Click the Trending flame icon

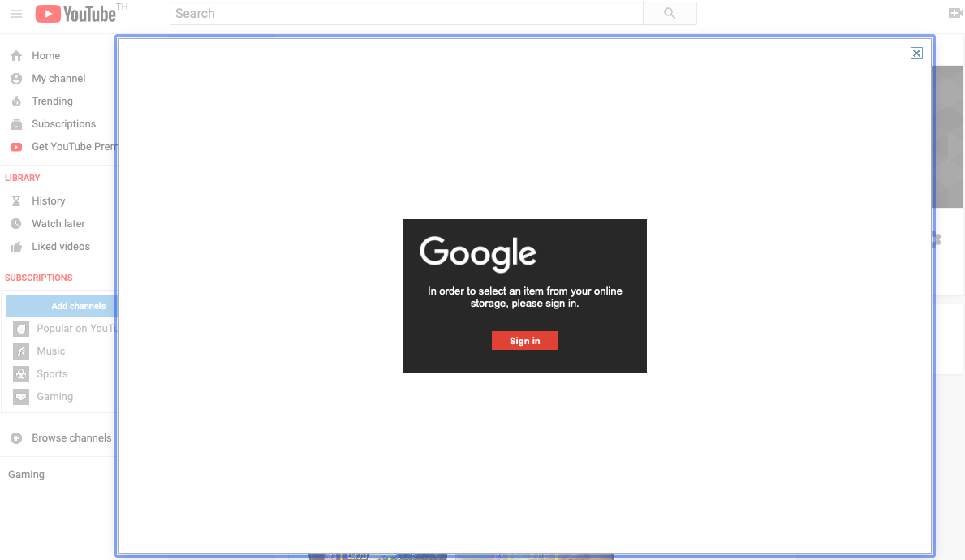16,101
